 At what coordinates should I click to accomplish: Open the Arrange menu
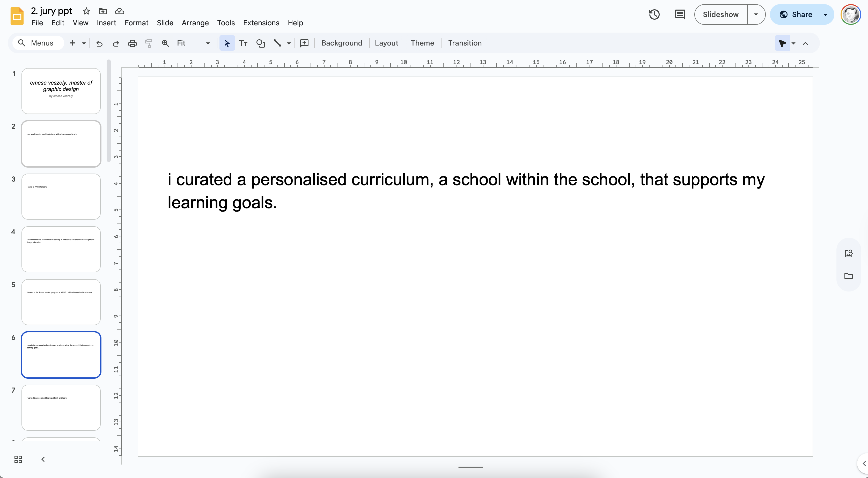tap(195, 23)
